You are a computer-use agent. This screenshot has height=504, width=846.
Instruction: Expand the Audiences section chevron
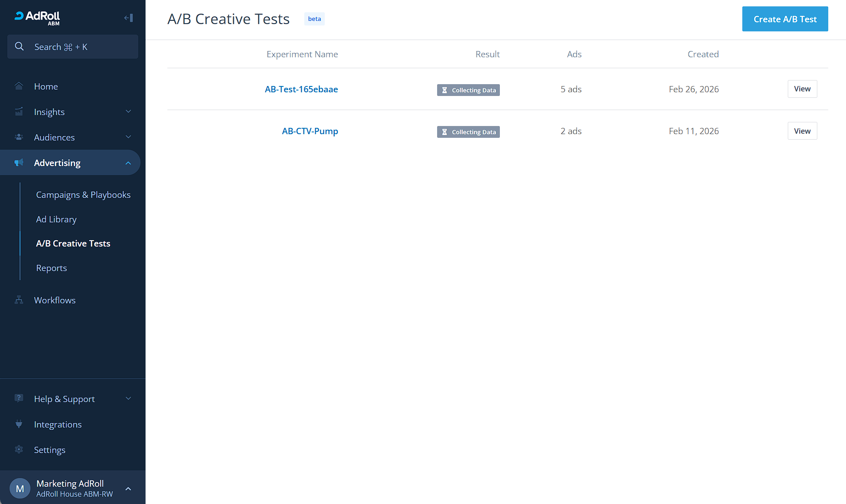pos(128,137)
